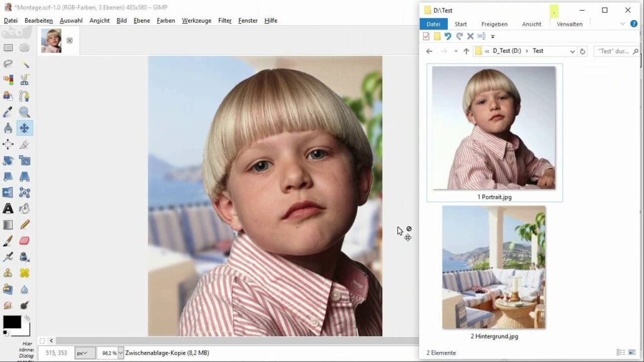Image resolution: width=644 pixels, height=362 pixels.
Task: Select the Zoom magnifier tool
Action: (x=25, y=112)
